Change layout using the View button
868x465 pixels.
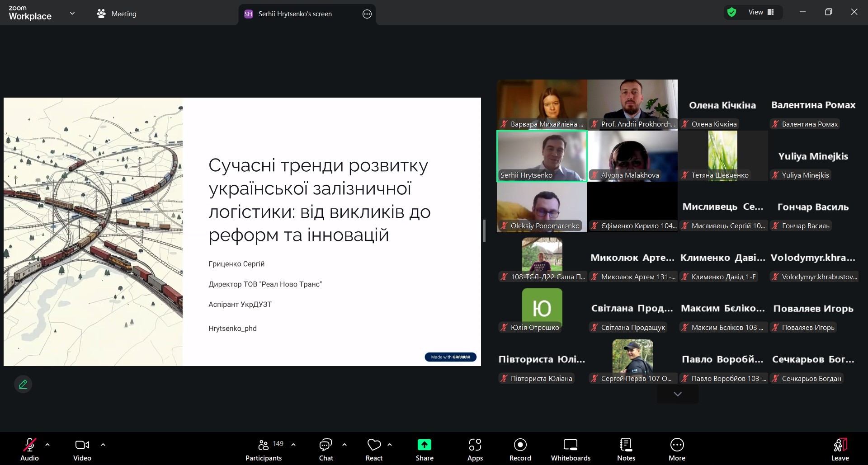click(x=761, y=12)
